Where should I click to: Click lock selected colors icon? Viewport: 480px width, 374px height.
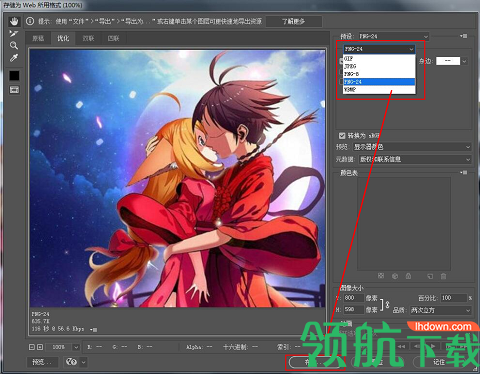tap(408, 276)
